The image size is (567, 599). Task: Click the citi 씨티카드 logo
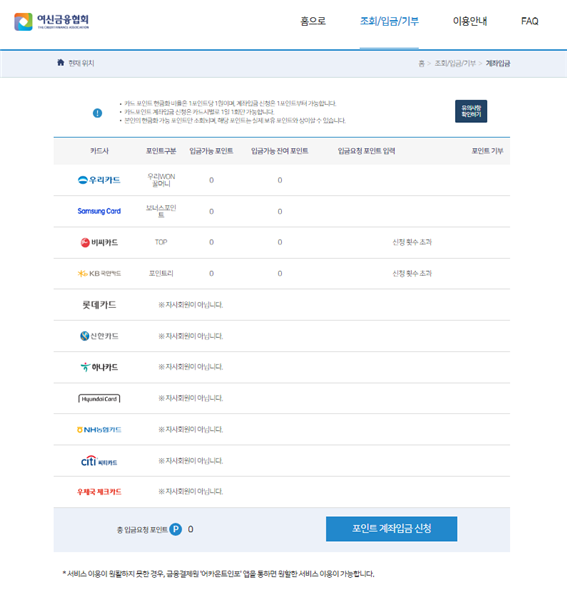[99, 461]
